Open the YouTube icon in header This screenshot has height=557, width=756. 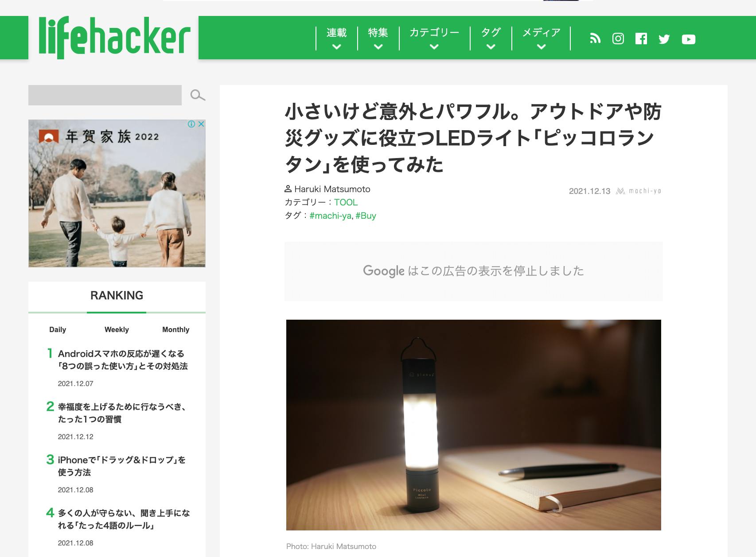click(689, 39)
